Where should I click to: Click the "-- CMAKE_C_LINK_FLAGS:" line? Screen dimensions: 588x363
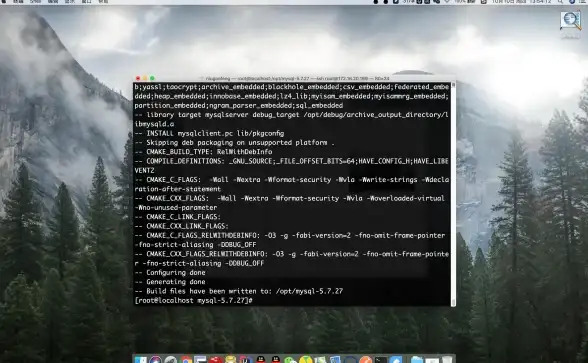[178, 217]
